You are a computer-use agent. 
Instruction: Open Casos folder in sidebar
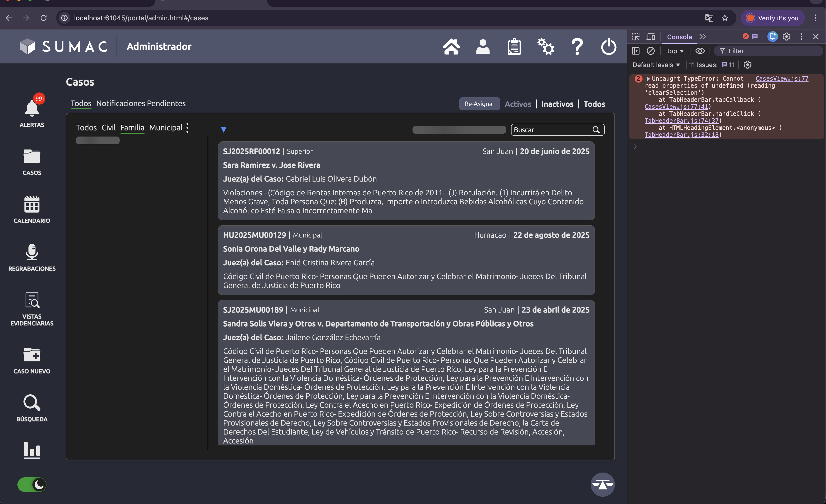click(32, 156)
